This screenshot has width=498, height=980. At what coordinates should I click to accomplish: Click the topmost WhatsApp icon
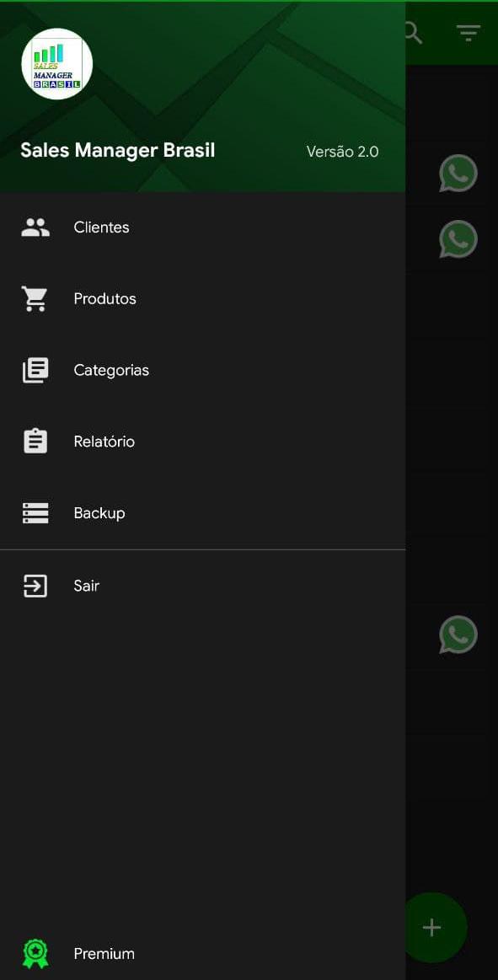click(x=458, y=173)
